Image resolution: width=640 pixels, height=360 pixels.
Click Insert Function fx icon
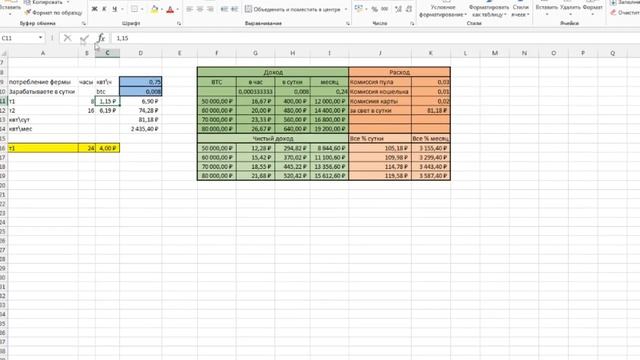(101, 38)
